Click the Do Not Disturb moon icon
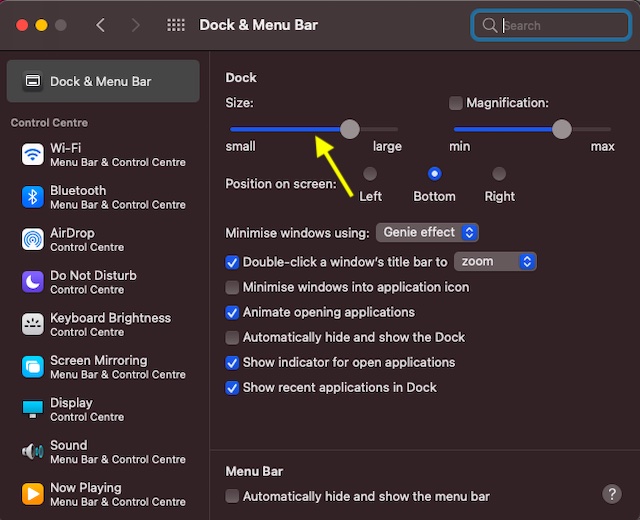The image size is (640, 520). tap(33, 282)
